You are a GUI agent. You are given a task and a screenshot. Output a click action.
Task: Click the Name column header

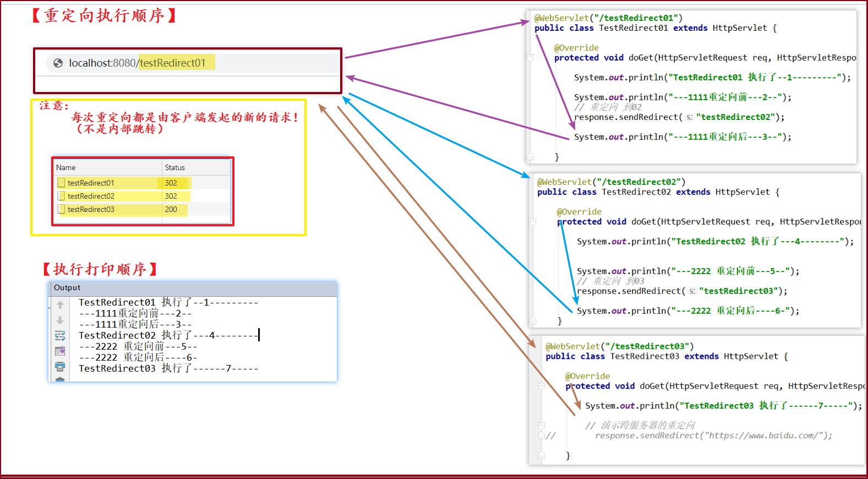tap(66, 167)
